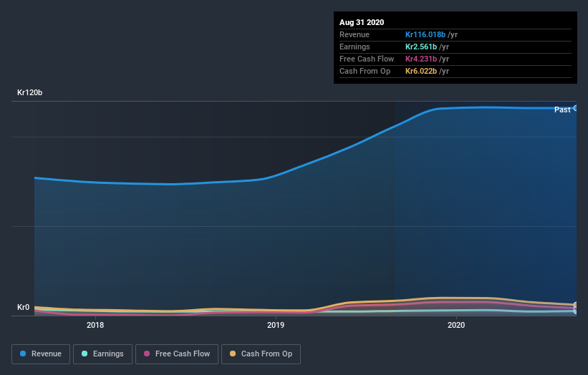Image resolution: width=588 pixels, height=375 pixels.
Task: Click the Free Cash Flow label in tooltip
Action: tap(367, 59)
